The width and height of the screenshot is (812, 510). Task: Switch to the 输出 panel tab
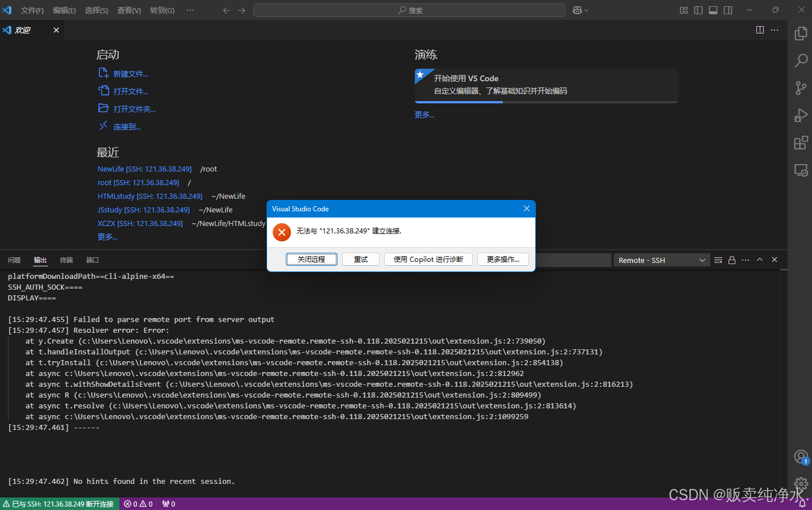(x=40, y=260)
